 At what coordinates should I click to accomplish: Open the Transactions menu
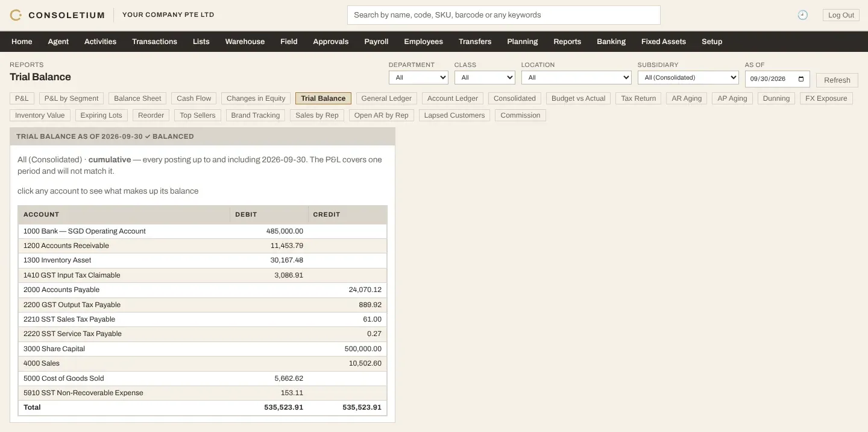[154, 42]
